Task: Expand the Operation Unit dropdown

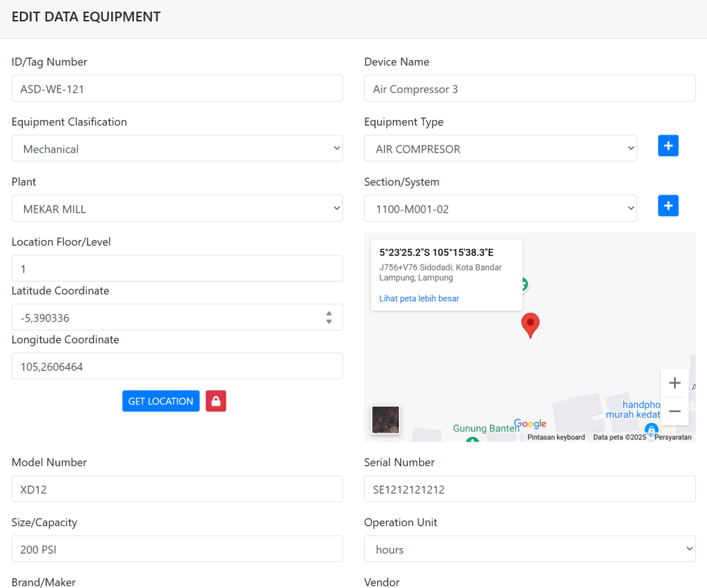Action: [530, 549]
